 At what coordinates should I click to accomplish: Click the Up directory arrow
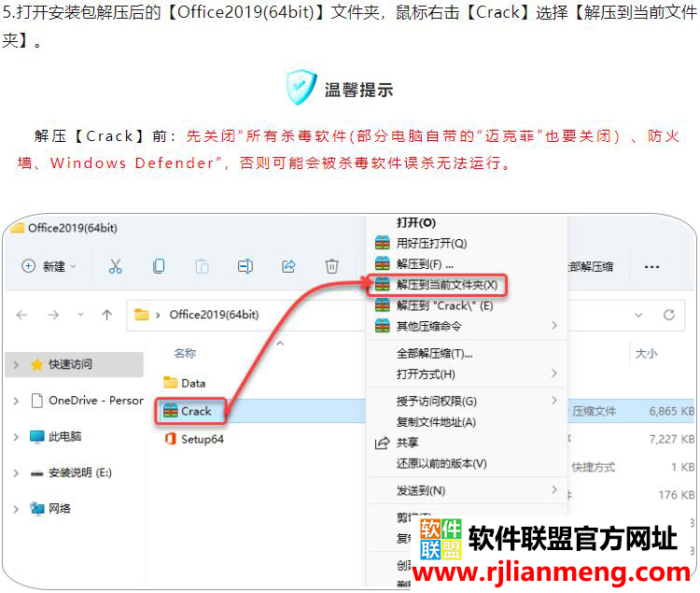coord(106,315)
